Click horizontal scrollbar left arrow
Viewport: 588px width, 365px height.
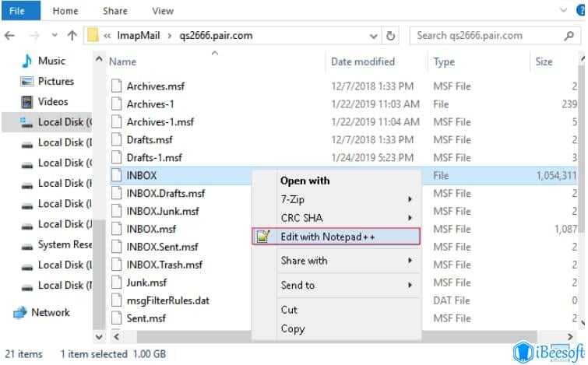[x=117, y=337]
